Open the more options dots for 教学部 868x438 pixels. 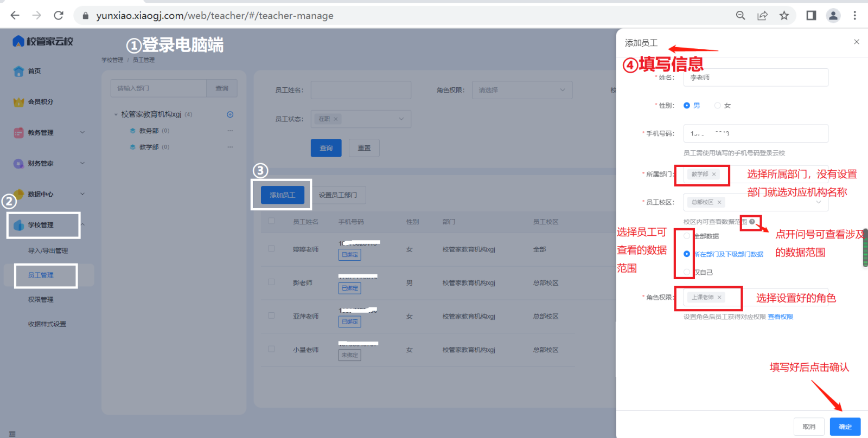[230, 147]
